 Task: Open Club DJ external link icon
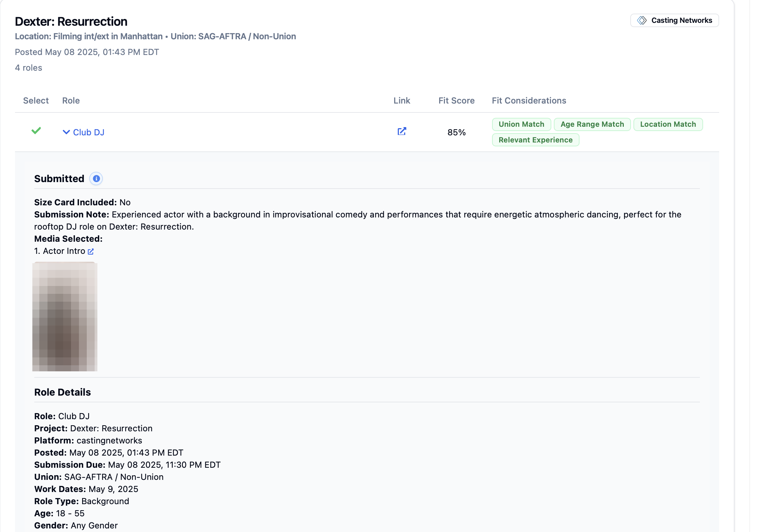402,131
